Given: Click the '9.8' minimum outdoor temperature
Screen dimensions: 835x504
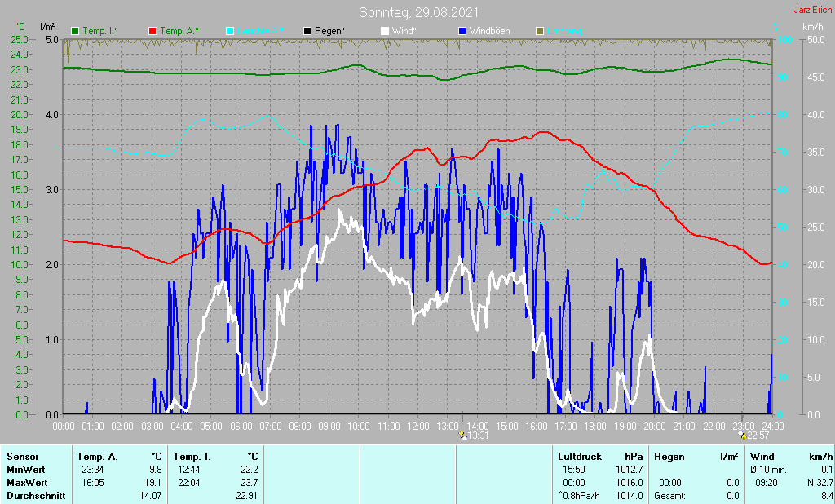Looking at the screenshot, I should pos(156,470).
